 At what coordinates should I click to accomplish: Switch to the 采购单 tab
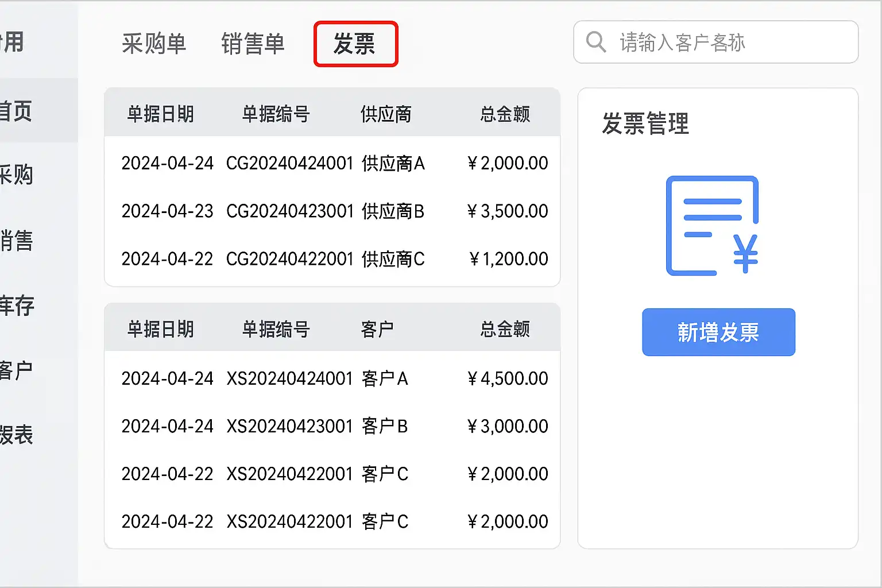pos(154,44)
